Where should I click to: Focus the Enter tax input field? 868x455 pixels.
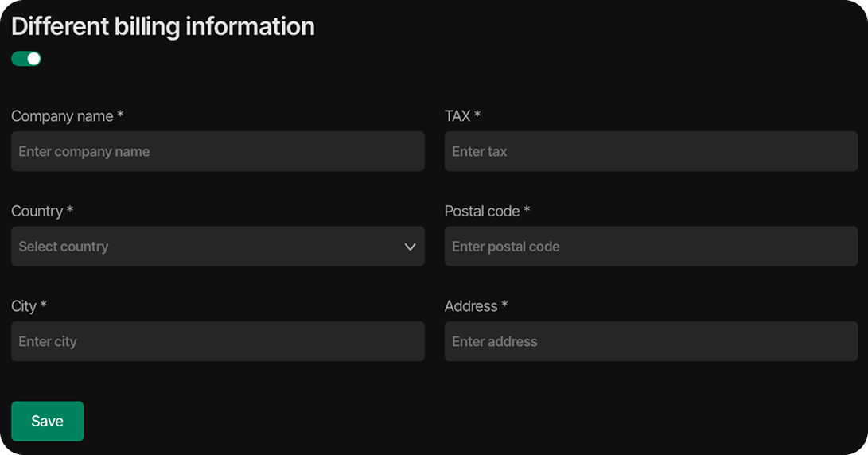pos(651,151)
